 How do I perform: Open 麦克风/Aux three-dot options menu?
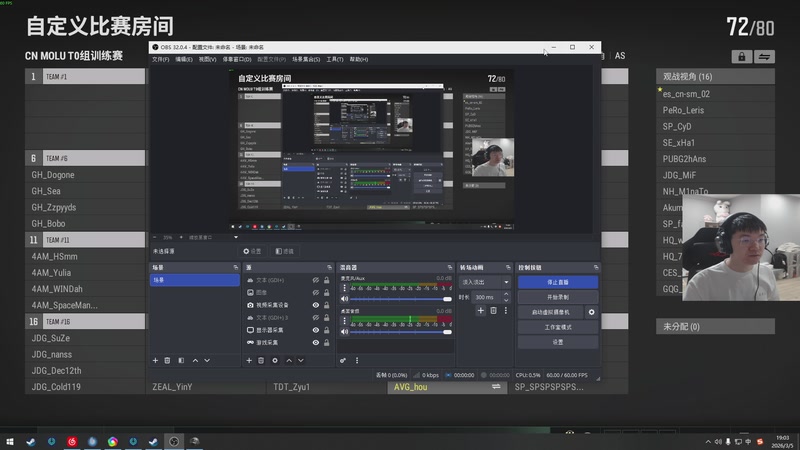(345, 287)
